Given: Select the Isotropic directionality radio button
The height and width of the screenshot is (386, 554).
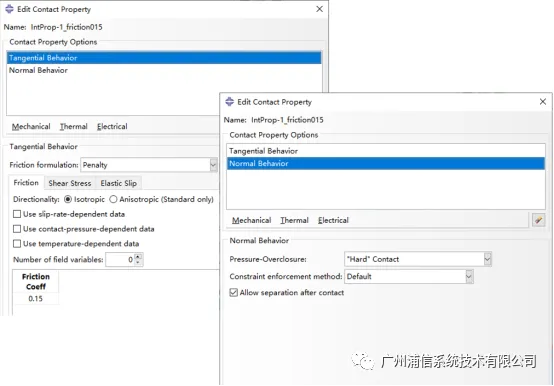Looking at the screenshot, I should [67, 199].
